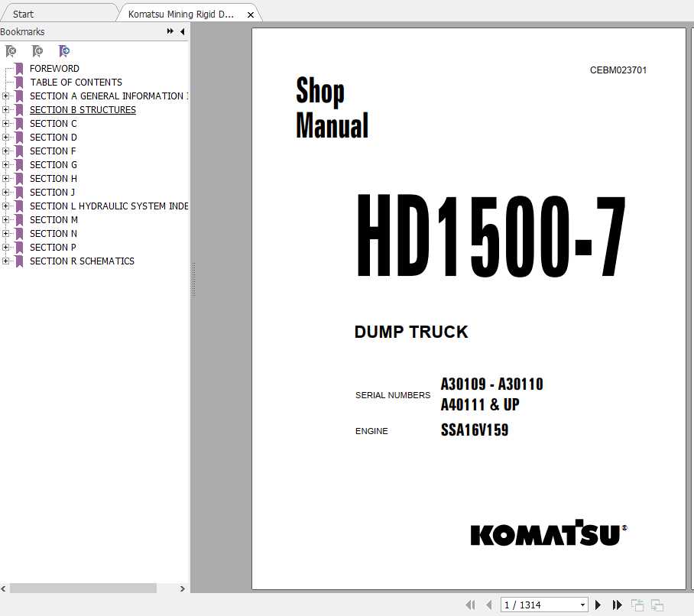Jump to last page button

point(617,605)
